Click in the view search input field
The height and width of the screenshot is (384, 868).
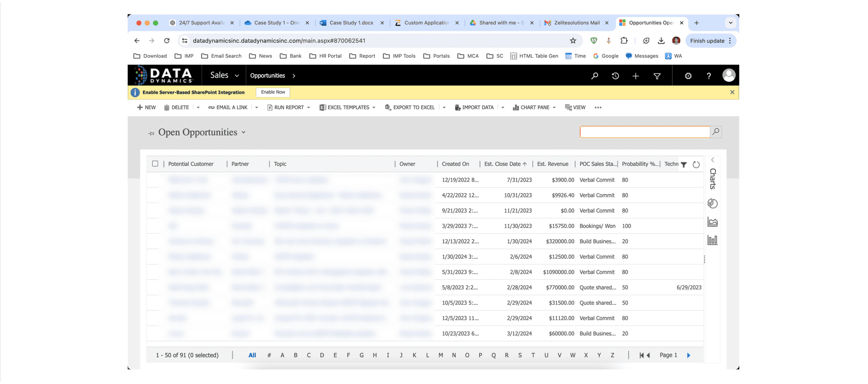[645, 132]
